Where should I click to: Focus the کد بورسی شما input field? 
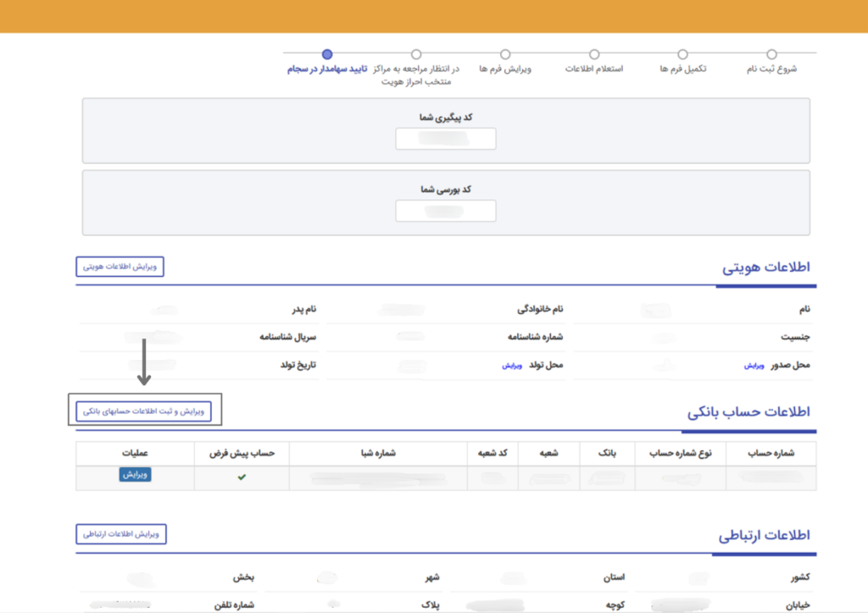[x=445, y=211]
